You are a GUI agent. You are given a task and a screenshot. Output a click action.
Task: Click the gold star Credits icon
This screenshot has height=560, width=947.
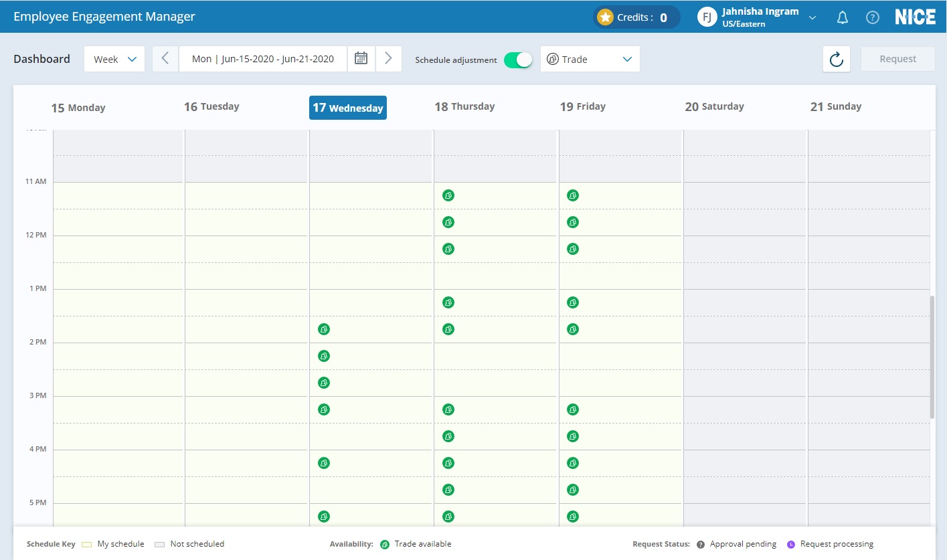[606, 17]
